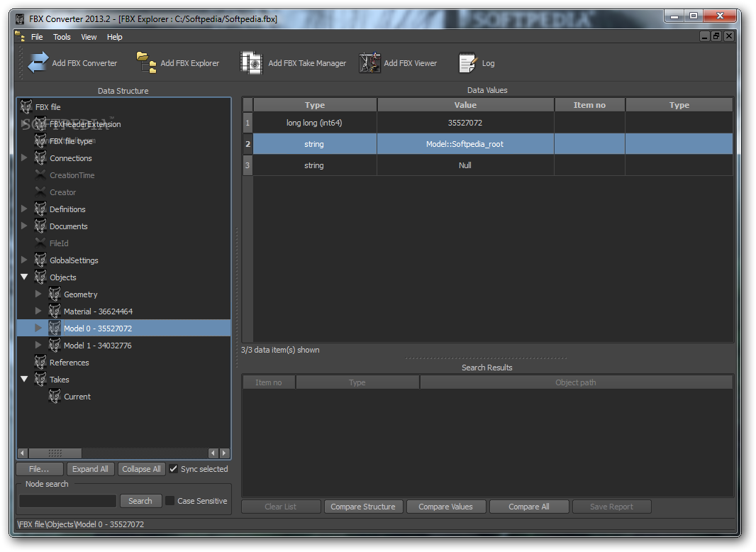
Task: Click the app icon in the menu bar
Action: pyautogui.click(x=21, y=37)
